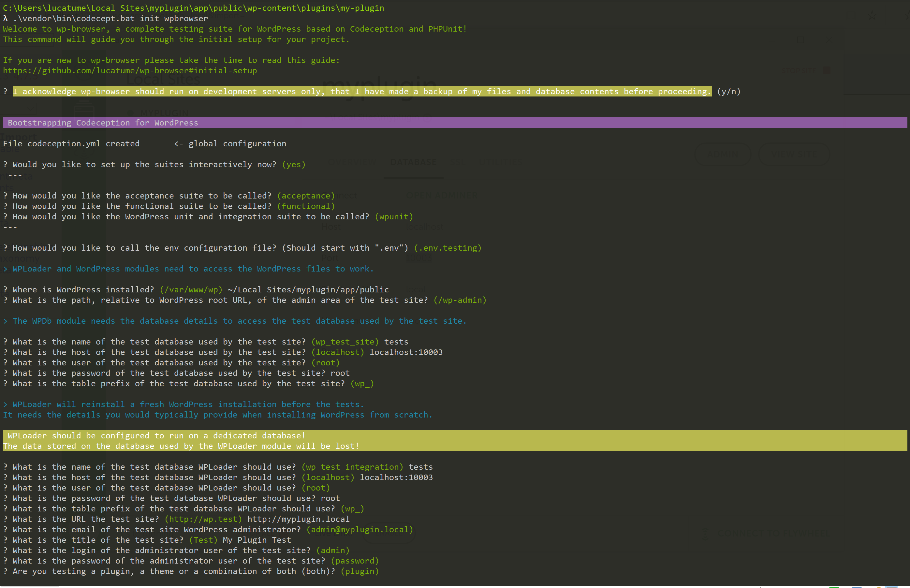Click the '(password)' default administrator password
Screen dimensions: 910x588
click(x=355, y=561)
